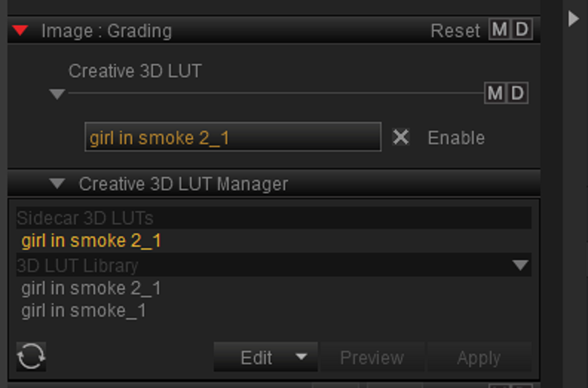Click the D icon beside Creative 3D LUT
The image size is (588, 388).
[x=517, y=93]
